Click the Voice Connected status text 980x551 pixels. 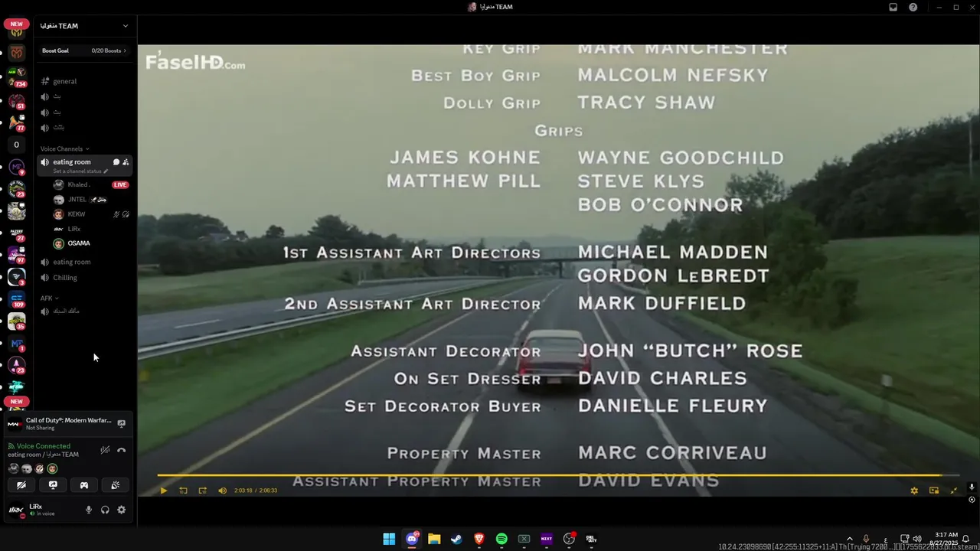coord(43,446)
